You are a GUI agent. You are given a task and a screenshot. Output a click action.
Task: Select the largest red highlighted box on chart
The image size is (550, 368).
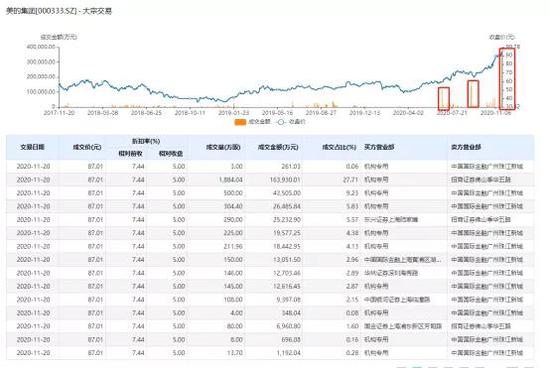(507, 79)
